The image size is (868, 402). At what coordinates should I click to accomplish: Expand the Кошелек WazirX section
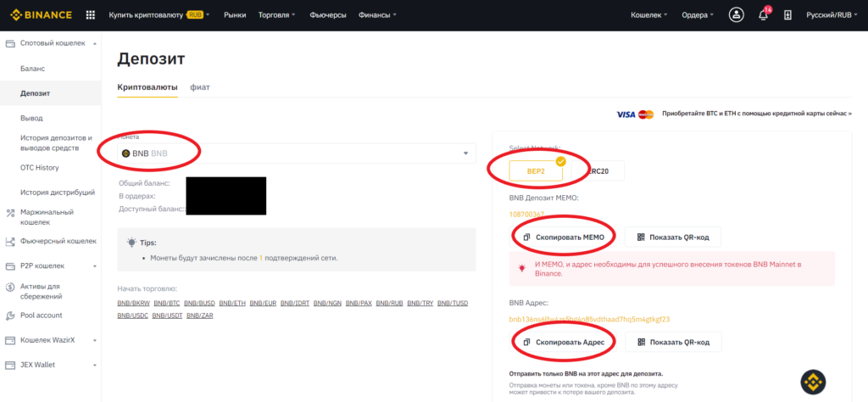95,341
